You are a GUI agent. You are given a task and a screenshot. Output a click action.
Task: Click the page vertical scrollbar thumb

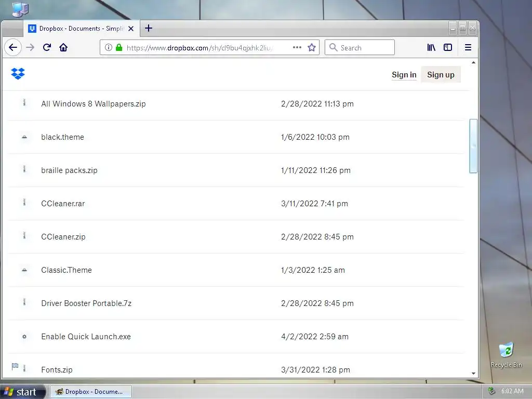coord(473,146)
